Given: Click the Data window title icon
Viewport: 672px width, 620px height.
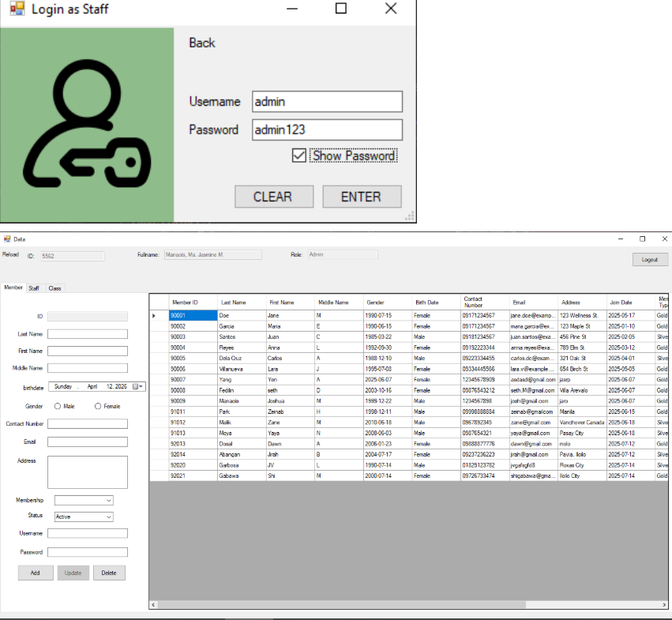Looking at the screenshot, I should (7, 239).
